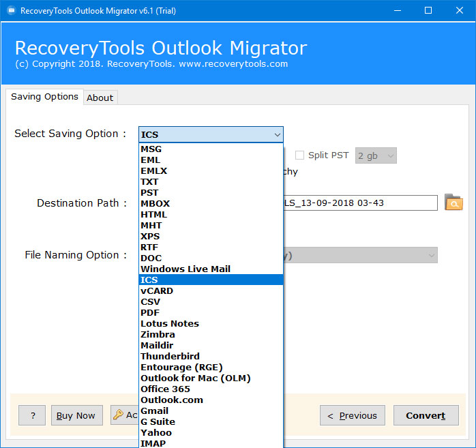Choose Windows Live Mail saving option
Image resolution: width=476 pixels, height=448 pixels.
coord(185,269)
